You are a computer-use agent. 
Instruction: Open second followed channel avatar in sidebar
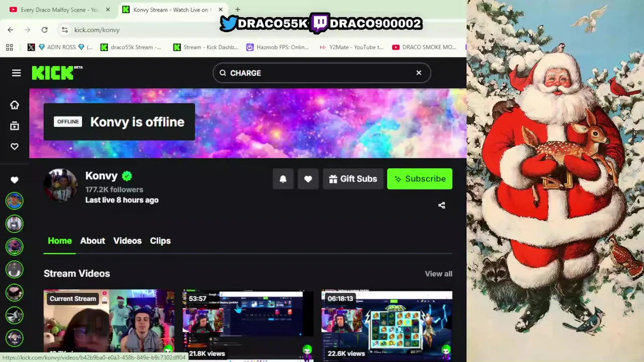(15, 224)
